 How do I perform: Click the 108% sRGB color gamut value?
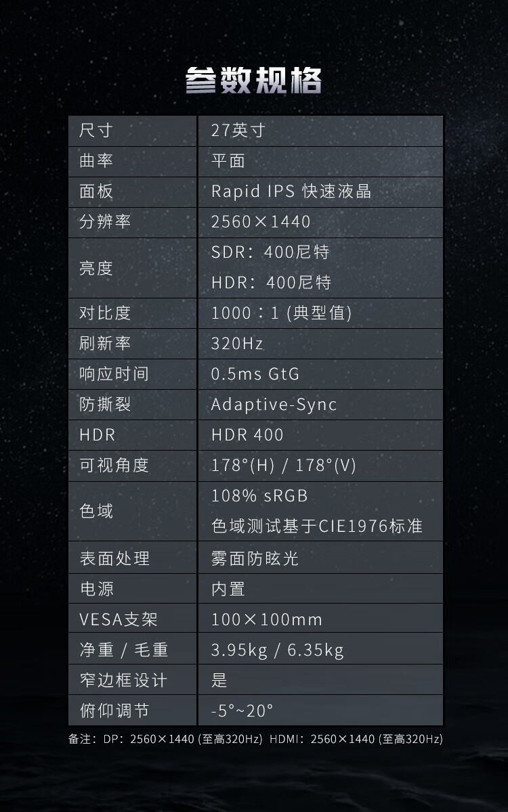pyautogui.click(x=259, y=496)
